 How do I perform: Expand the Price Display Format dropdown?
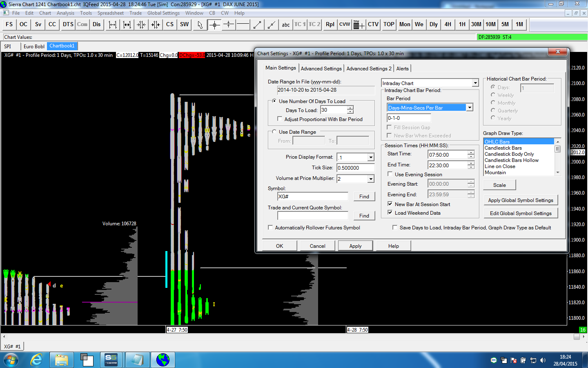click(371, 157)
